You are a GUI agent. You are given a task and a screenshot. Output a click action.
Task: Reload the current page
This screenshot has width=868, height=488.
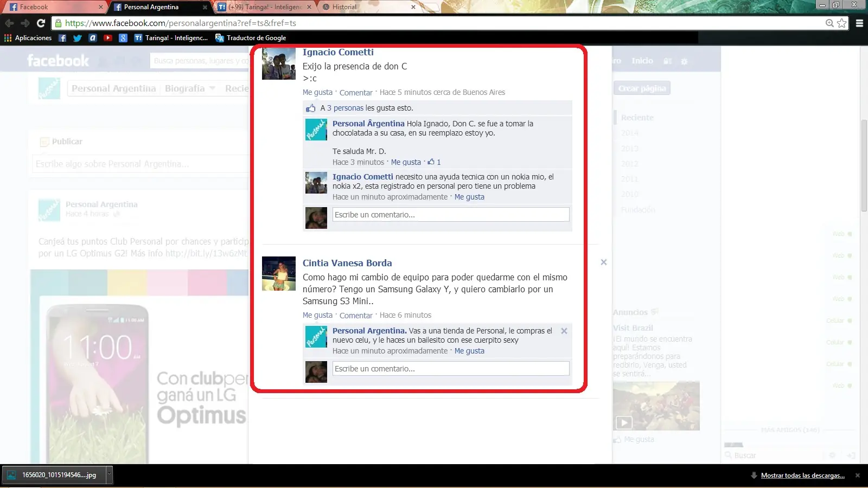click(x=41, y=23)
